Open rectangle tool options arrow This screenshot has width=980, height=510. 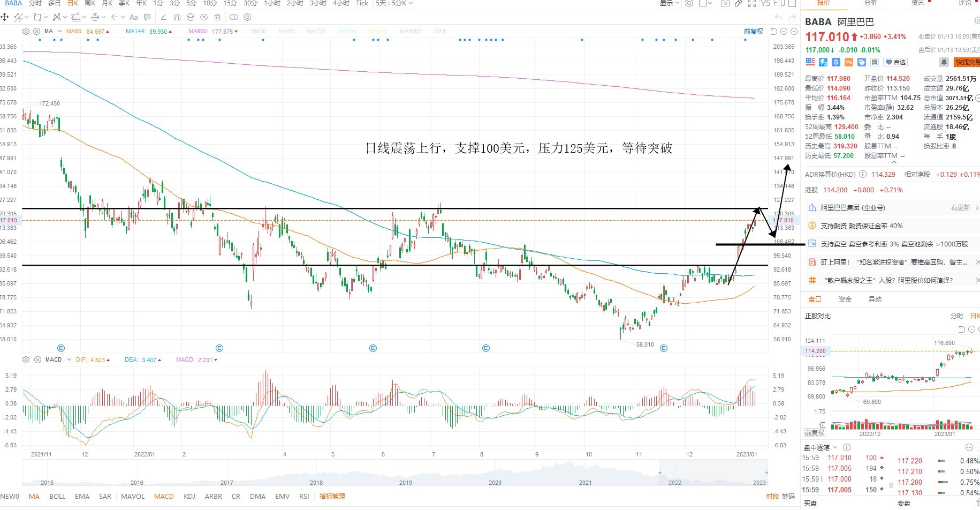(46, 17)
